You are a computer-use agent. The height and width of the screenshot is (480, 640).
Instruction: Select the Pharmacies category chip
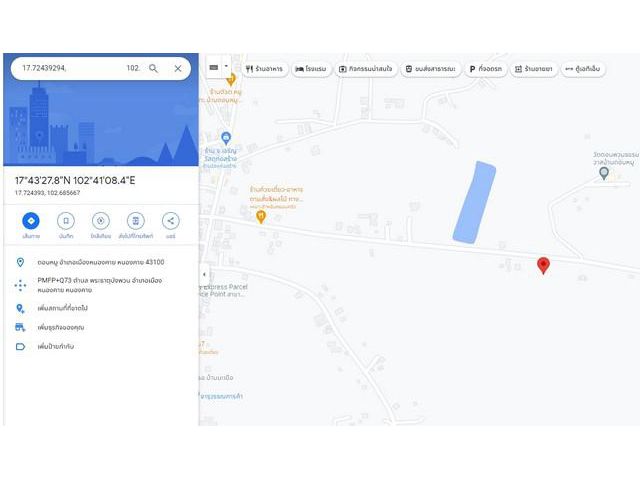[534, 69]
